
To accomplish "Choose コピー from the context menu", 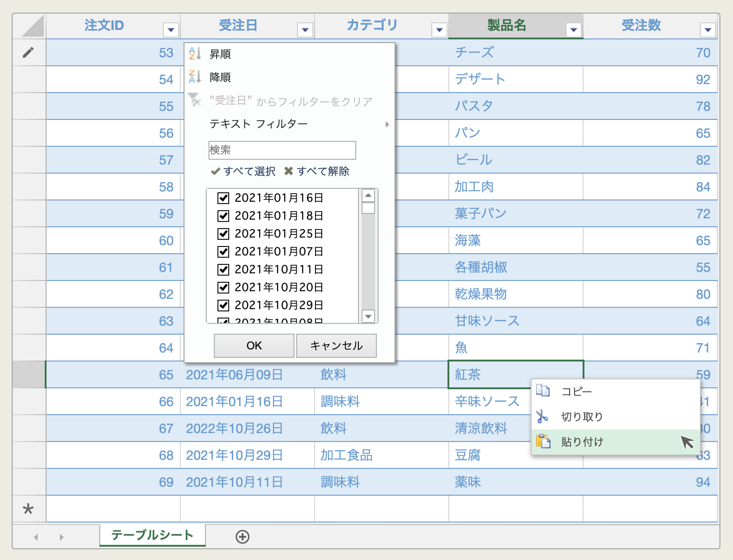I will point(615,391).
